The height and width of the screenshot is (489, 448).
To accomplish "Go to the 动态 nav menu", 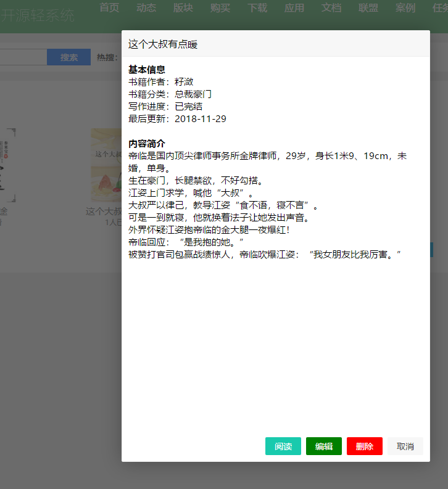I will point(146,8).
